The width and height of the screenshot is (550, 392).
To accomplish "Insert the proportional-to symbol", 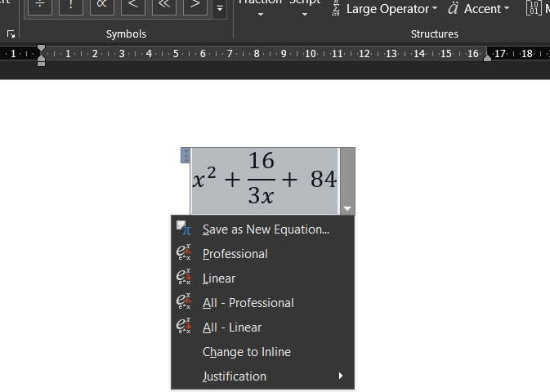I will point(101,5).
